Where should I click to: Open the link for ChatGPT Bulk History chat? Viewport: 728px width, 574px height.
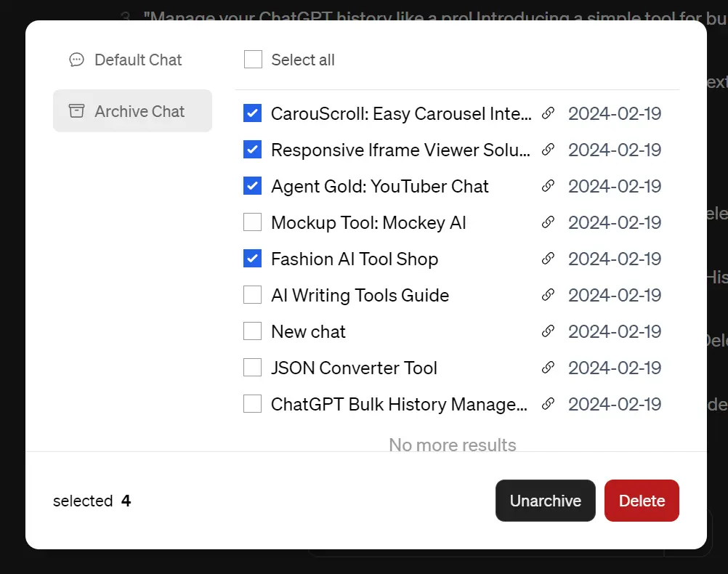coord(548,404)
